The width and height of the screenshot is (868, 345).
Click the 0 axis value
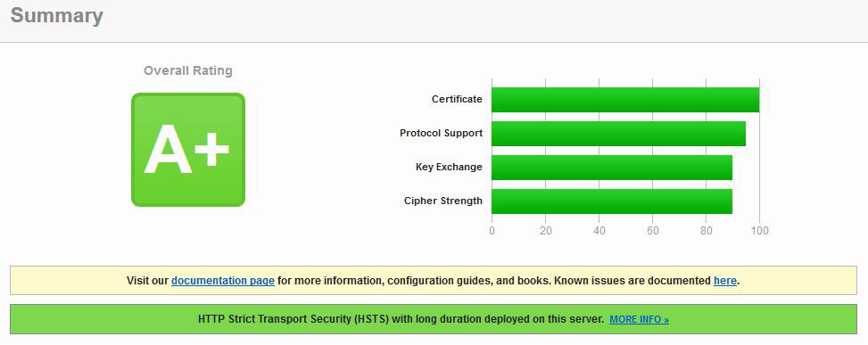point(492,231)
